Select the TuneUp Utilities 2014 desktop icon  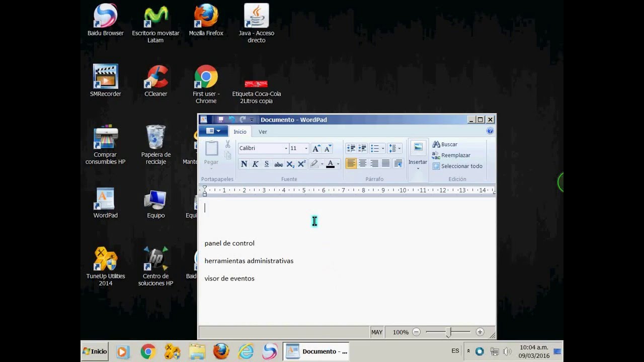106,266
